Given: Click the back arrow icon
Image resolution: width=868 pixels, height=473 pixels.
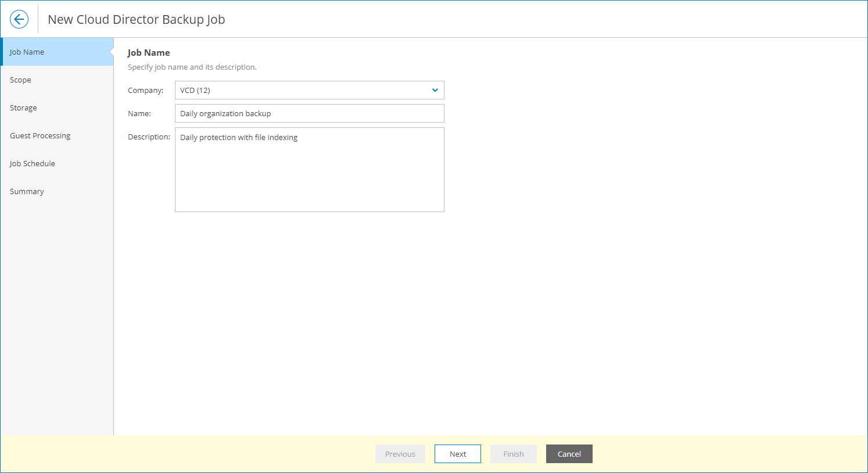Looking at the screenshot, I should click(19, 19).
